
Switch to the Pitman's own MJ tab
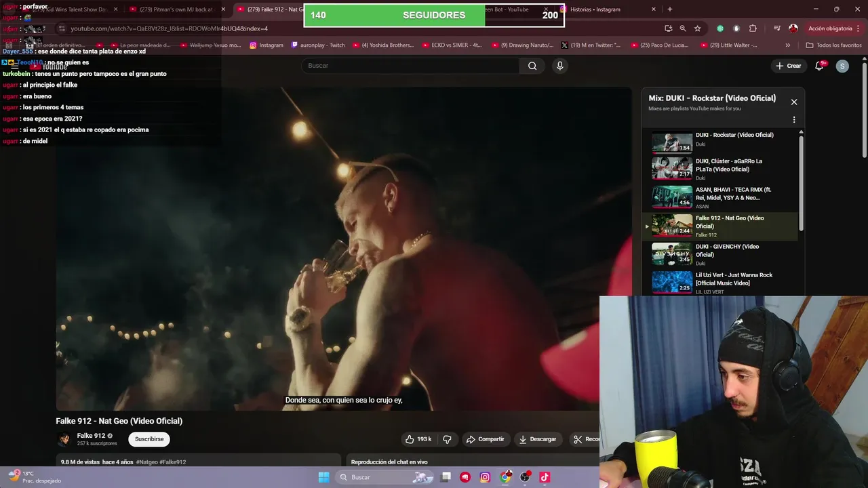[176, 9]
